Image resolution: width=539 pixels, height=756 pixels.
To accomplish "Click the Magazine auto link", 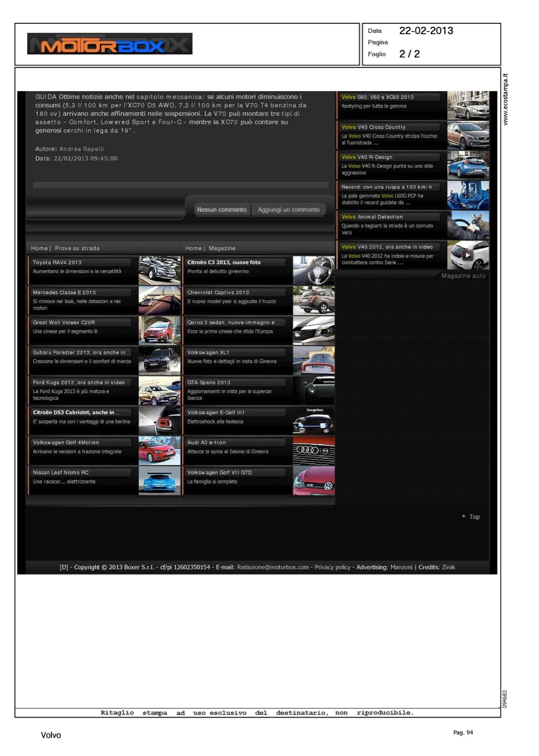I will [x=463, y=276].
